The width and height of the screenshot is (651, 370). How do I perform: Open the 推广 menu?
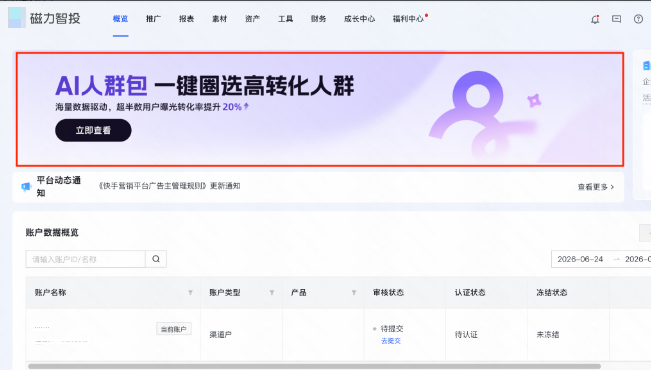point(153,19)
